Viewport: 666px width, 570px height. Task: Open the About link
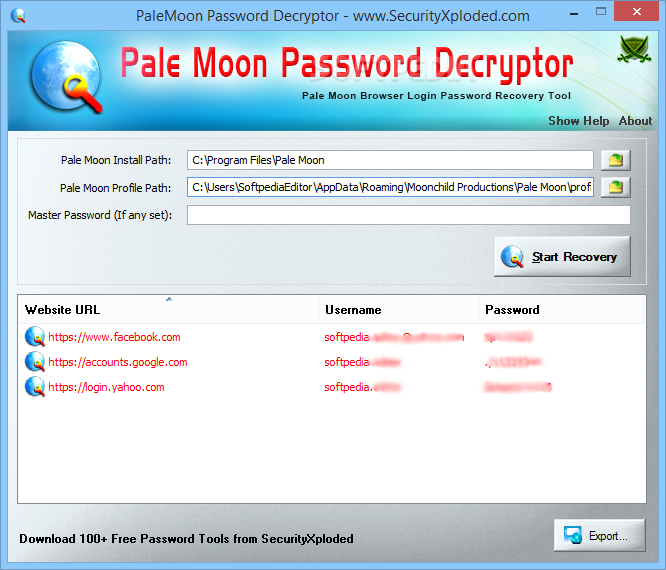pos(635,121)
